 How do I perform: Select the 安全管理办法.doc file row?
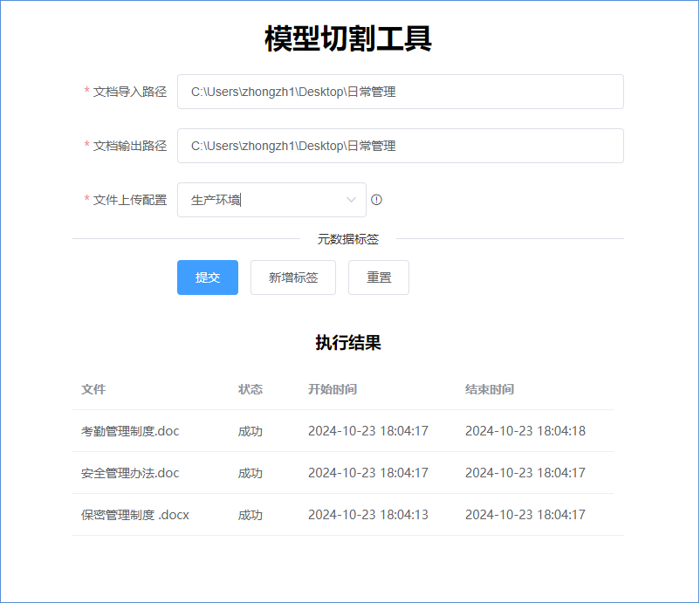coord(130,473)
